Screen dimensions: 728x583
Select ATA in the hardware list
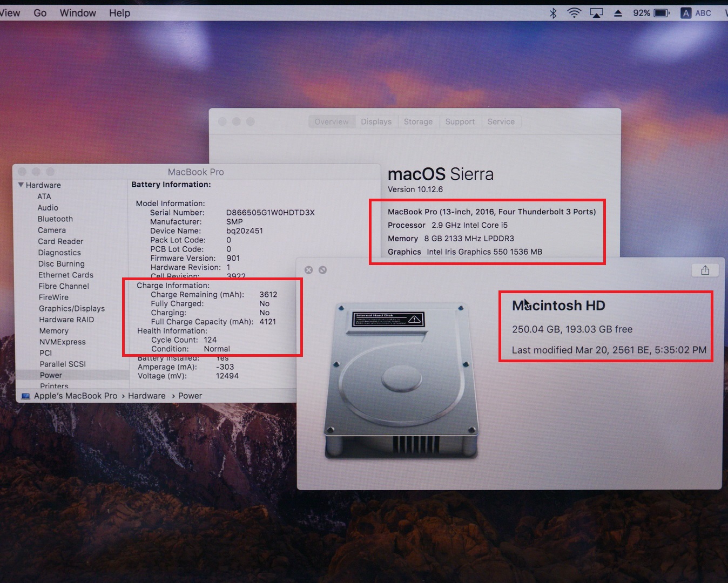(44, 196)
